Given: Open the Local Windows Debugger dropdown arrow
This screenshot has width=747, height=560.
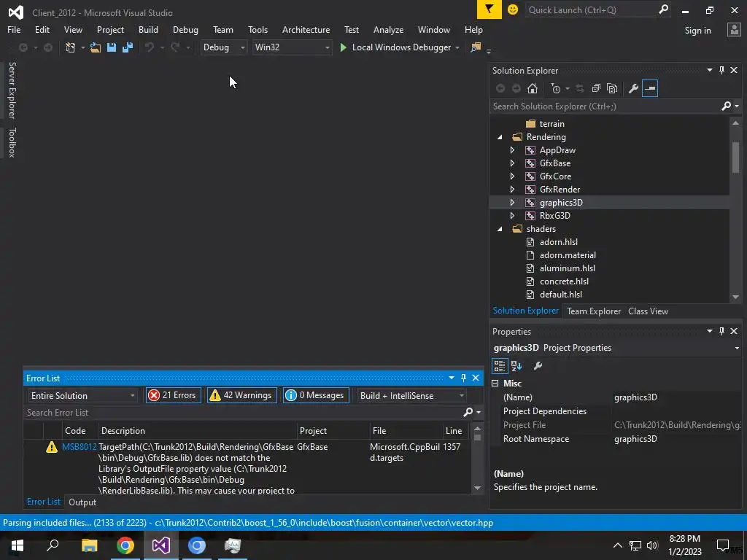Looking at the screenshot, I should 457,47.
